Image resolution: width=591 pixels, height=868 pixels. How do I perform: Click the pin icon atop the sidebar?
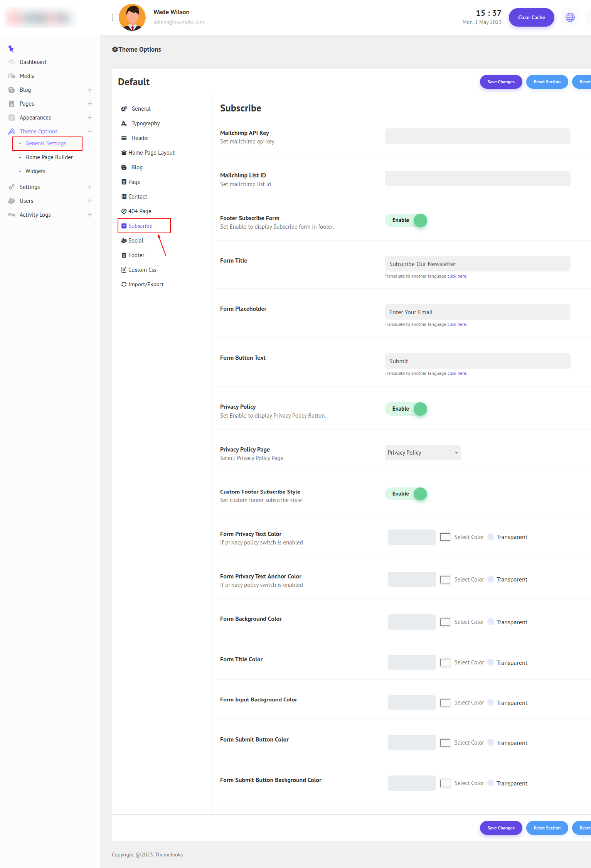pos(11,49)
